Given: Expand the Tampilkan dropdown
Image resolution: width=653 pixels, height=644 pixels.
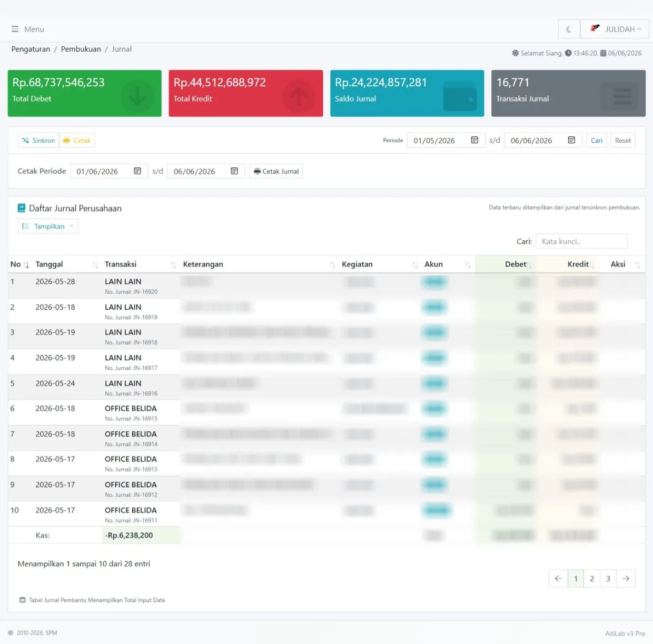Looking at the screenshot, I should 48,226.
